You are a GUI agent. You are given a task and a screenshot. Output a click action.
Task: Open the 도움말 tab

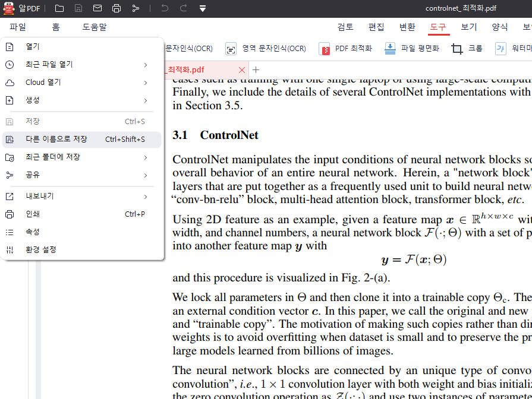pos(95,27)
